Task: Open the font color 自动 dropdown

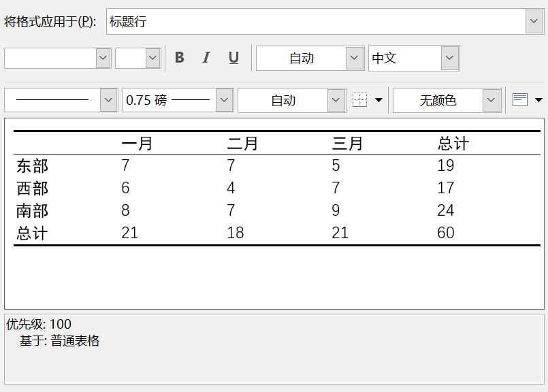Action: [x=355, y=58]
